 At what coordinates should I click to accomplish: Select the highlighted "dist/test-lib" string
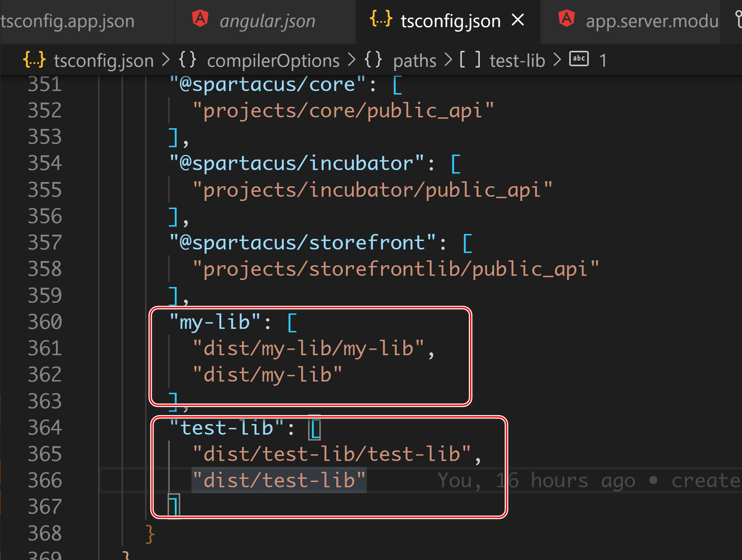pyautogui.click(x=279, y=480)
